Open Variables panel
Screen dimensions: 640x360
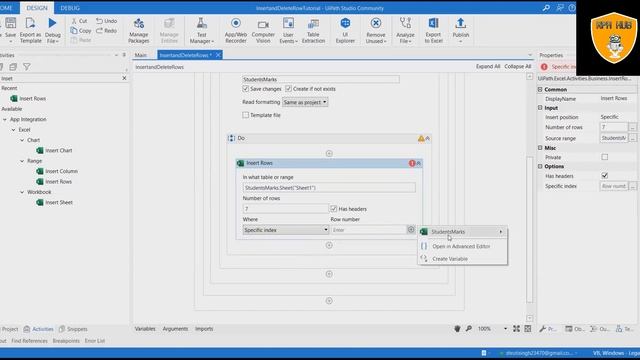[x=145, y=329]
